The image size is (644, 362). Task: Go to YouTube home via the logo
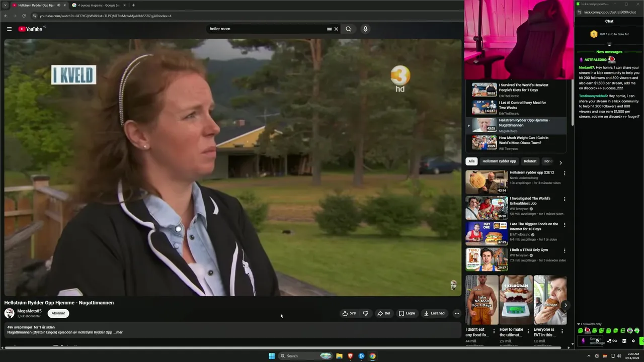[x=30, y=29]
